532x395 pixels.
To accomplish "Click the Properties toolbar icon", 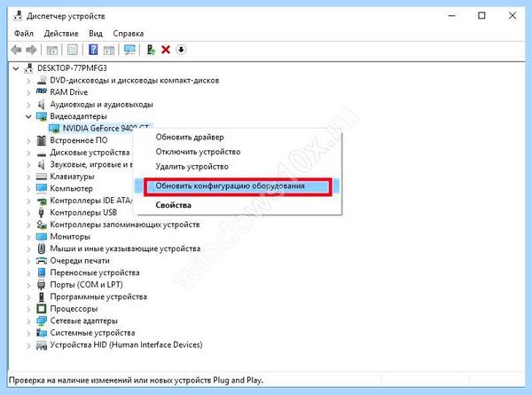I will [x=73, y=50].
